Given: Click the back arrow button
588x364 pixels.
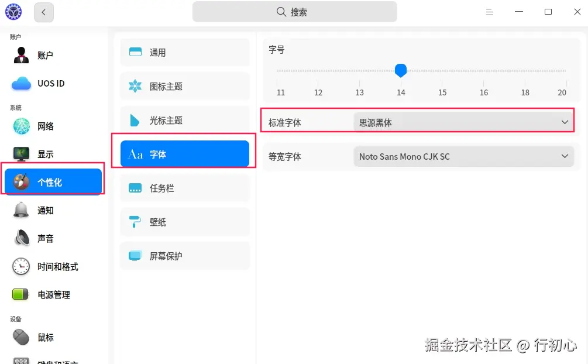Looking at the screenshot, I should [x=44, y=12].
